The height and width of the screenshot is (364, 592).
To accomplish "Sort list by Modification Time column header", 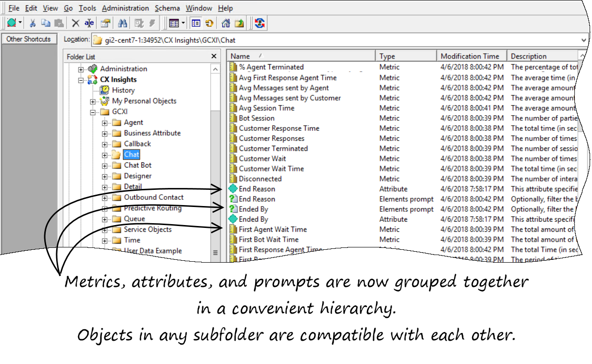I will [470, 56].
